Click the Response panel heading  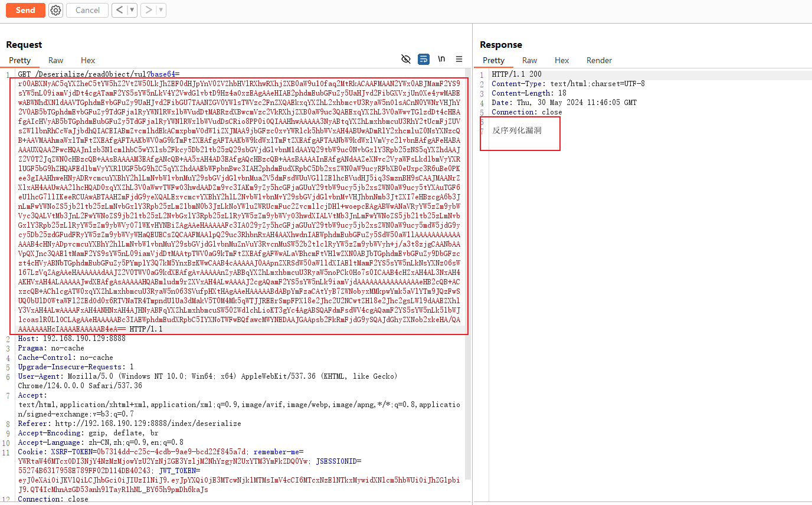[x=501, y=45]
